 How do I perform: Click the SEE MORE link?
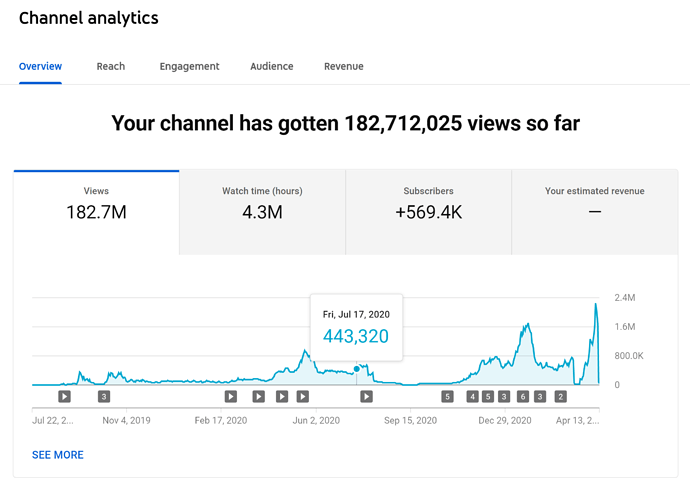[58, 455]
